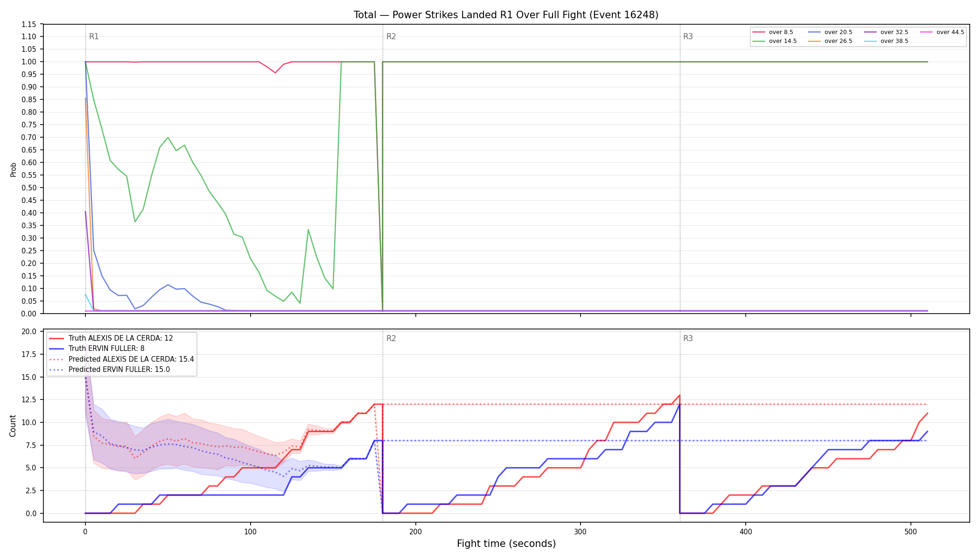Select the 'over 14.5' legend entry

point(775,41)
